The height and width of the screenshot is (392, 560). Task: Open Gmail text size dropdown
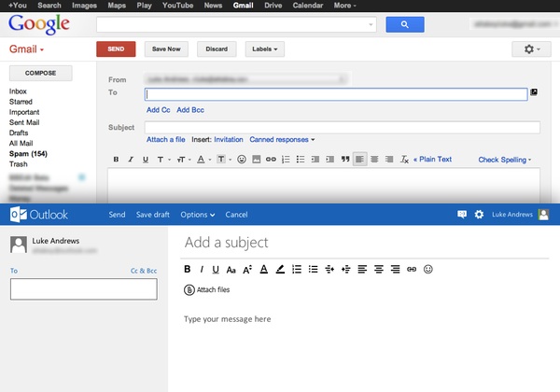point(184,160)
